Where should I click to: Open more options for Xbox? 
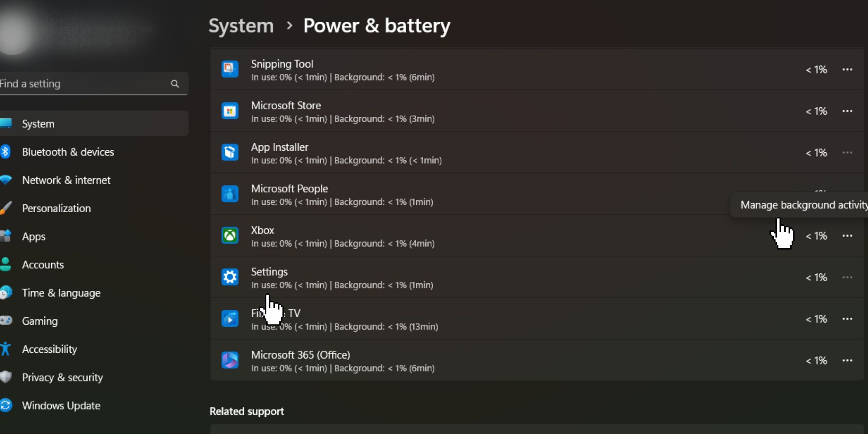(x=847, y=236)
